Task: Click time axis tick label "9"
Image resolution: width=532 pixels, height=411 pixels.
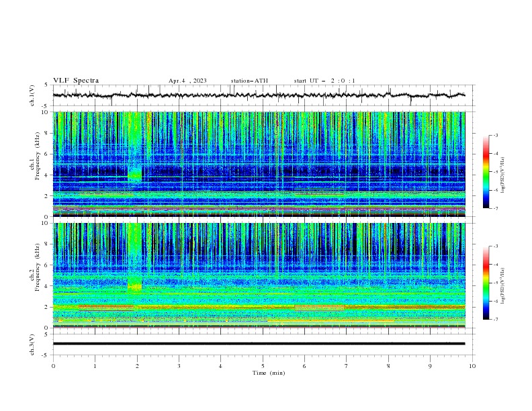Action: click(x=430, y=366)
